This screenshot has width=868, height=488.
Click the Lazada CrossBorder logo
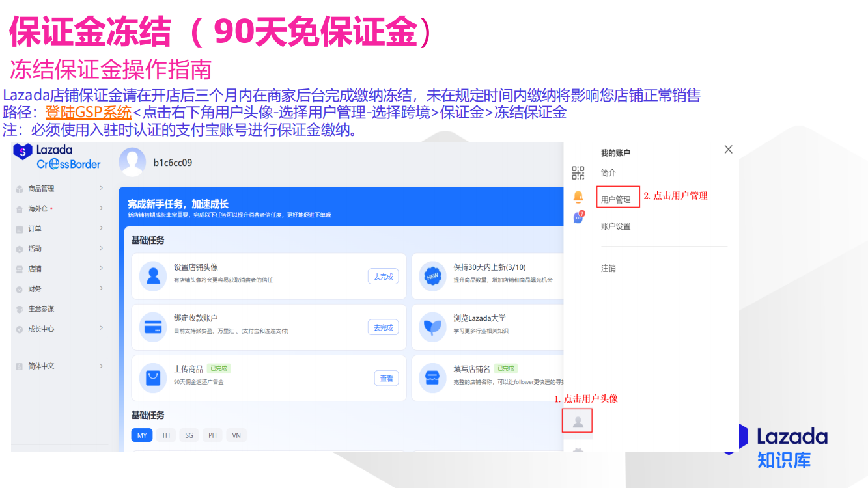(57, 157)
